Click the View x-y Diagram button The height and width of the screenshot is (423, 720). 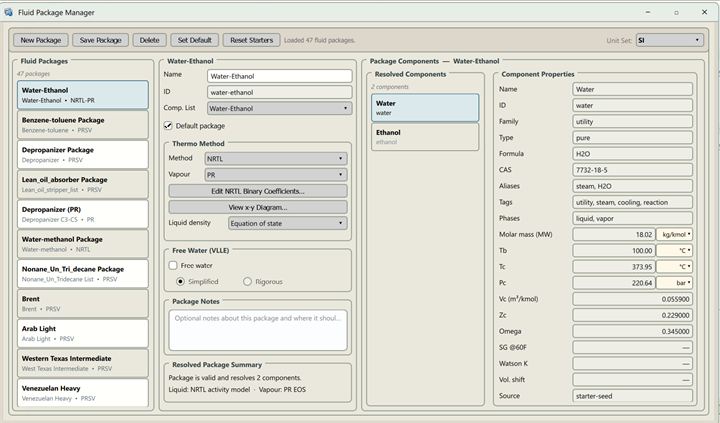click(258, 207)
